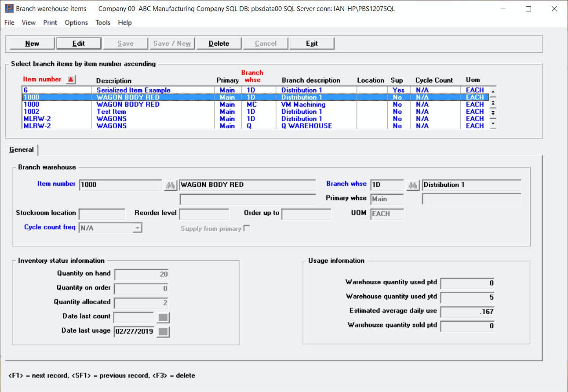Open the Date last usage calendar button
Image resolution: width=568 pixels, height=392 pixels.
(163, 332)
